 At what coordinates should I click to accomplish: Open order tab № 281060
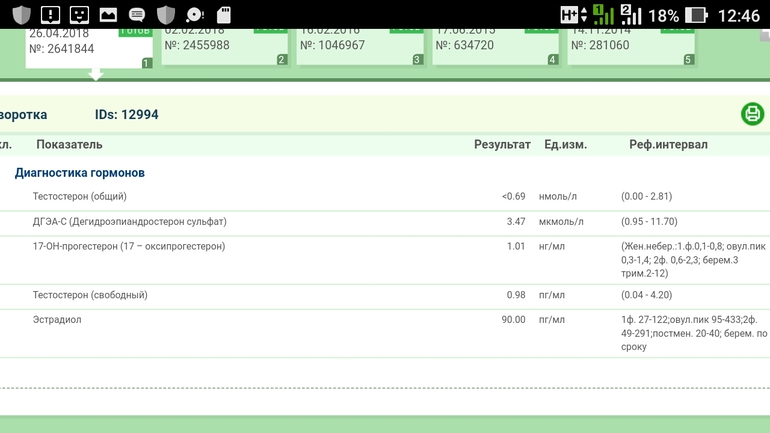point(630,45)
